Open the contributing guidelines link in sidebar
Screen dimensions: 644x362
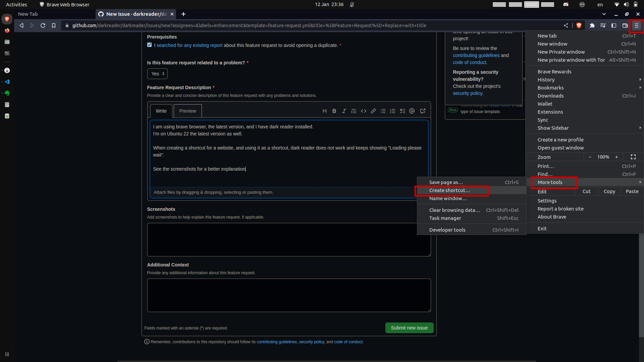(x=476, y=55)
